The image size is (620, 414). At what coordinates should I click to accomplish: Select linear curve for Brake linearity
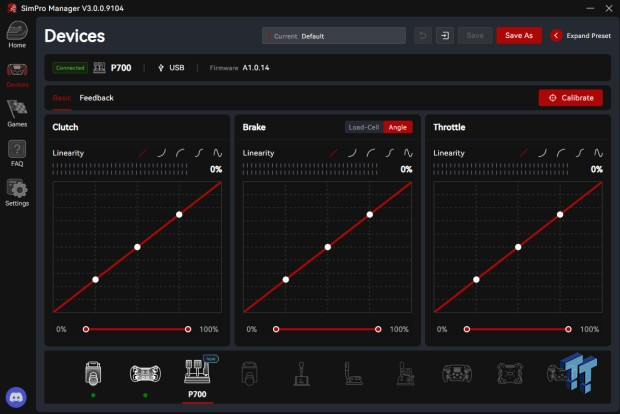(333, 153)
